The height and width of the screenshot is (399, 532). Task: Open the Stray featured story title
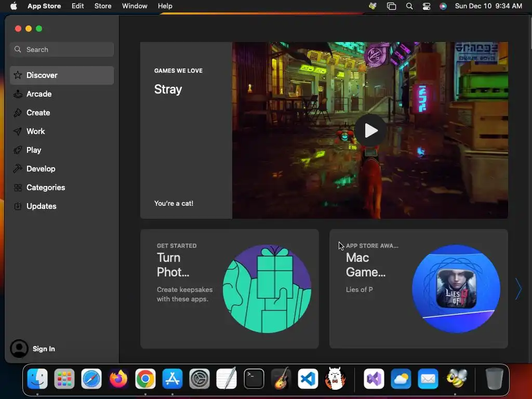coord(168,89)
